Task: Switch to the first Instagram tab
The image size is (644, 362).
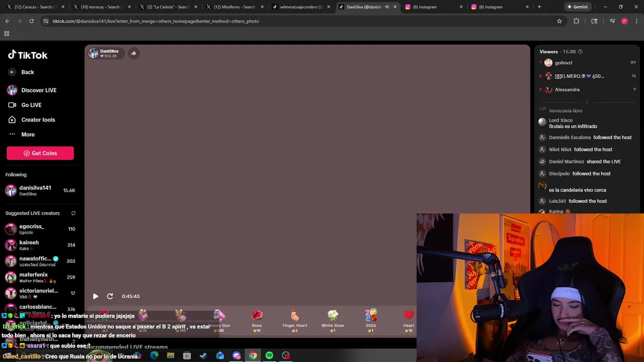Action: coord(433,7)
